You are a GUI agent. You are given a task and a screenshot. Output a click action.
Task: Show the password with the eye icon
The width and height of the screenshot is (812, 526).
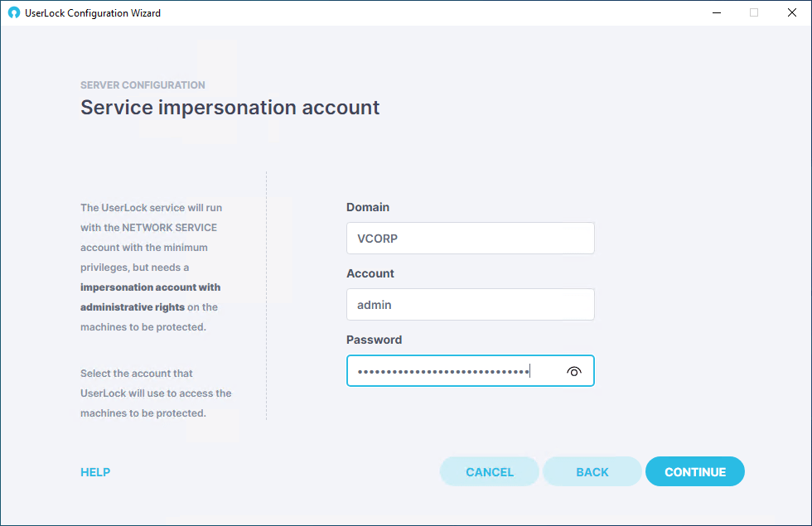[573, 371]
